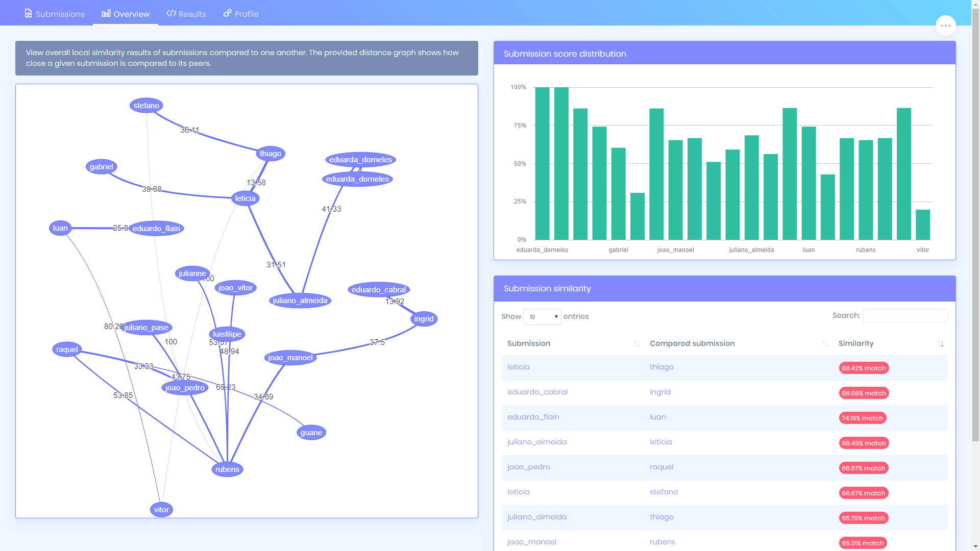980x551 pixels.
Task: Switch to the Submissions tab
Action: (55, 14)
